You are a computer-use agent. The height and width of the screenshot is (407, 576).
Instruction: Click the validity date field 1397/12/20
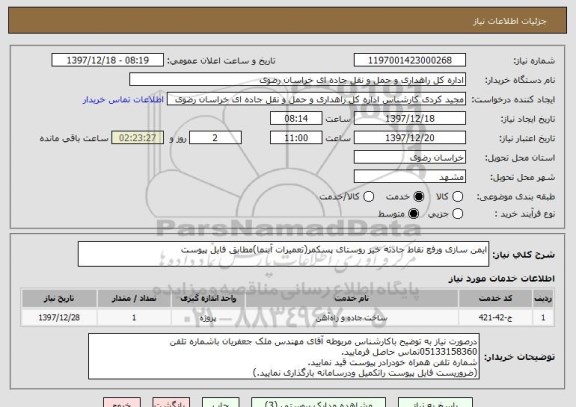click(410, 138)
